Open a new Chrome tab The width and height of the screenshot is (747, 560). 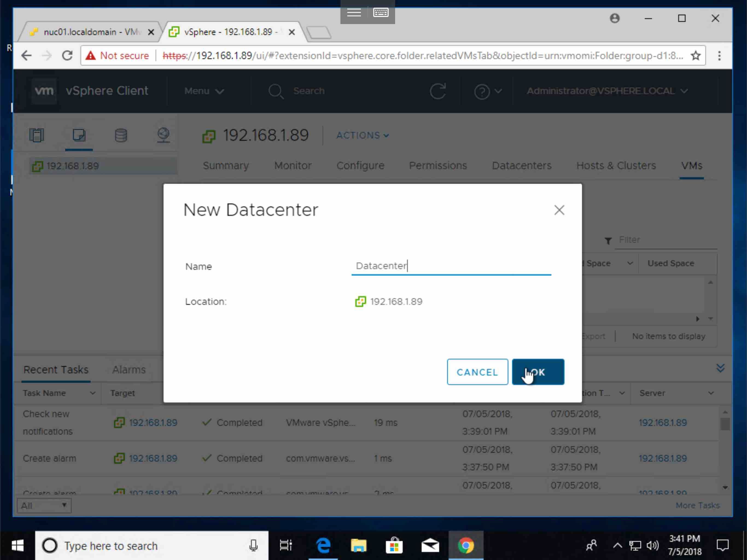319,33
